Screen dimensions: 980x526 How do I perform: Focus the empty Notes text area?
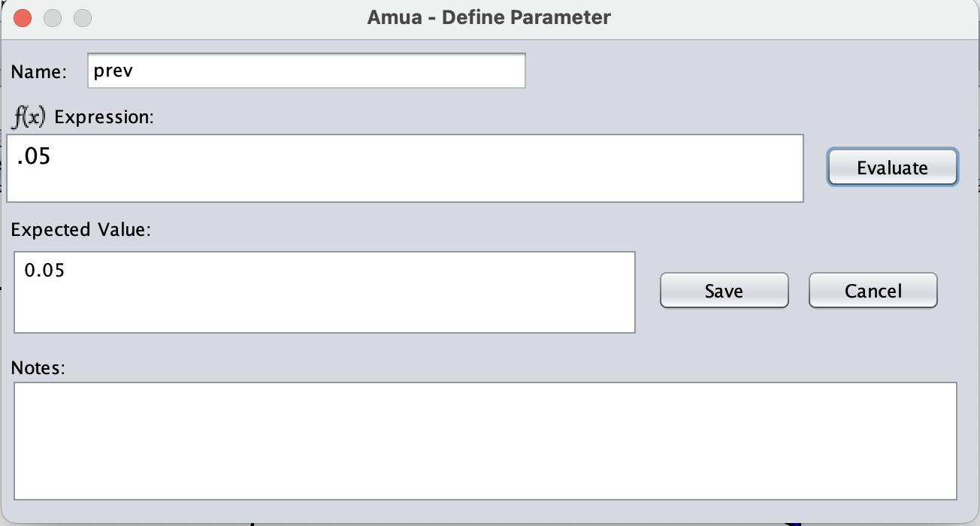485,440
